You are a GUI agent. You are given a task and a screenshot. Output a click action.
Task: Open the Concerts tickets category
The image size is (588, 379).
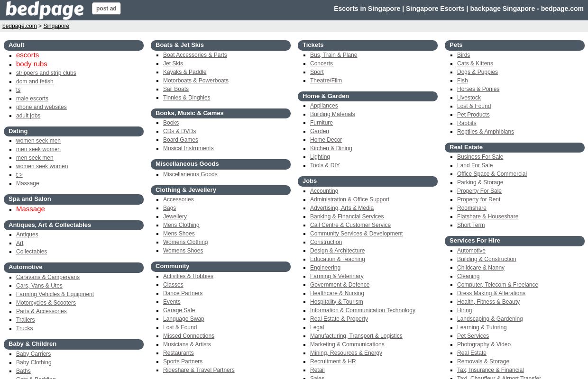322,63
